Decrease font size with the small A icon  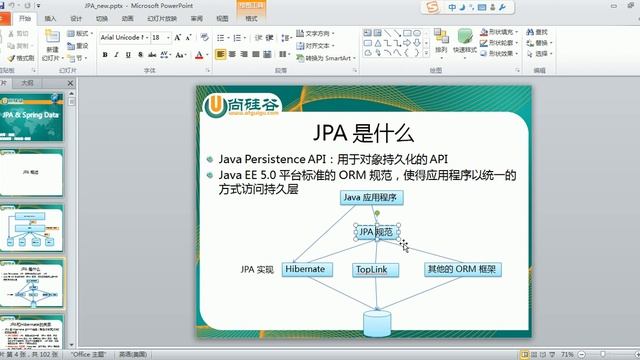pos(188,38)
